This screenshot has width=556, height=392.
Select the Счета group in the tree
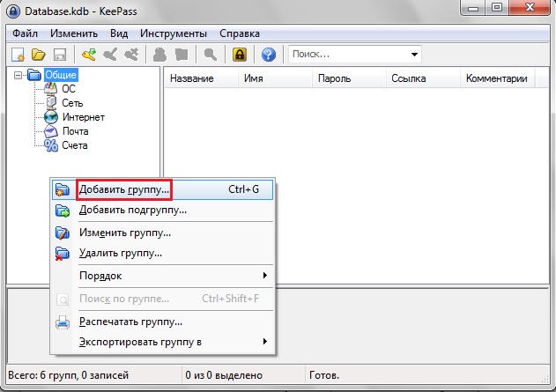tap(74, 145)
